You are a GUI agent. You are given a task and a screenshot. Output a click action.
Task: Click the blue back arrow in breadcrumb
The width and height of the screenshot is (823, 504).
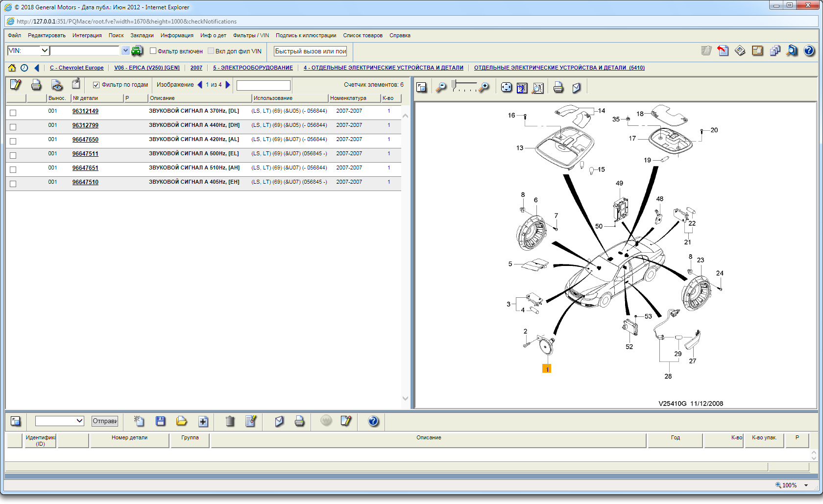pos(36,68)
